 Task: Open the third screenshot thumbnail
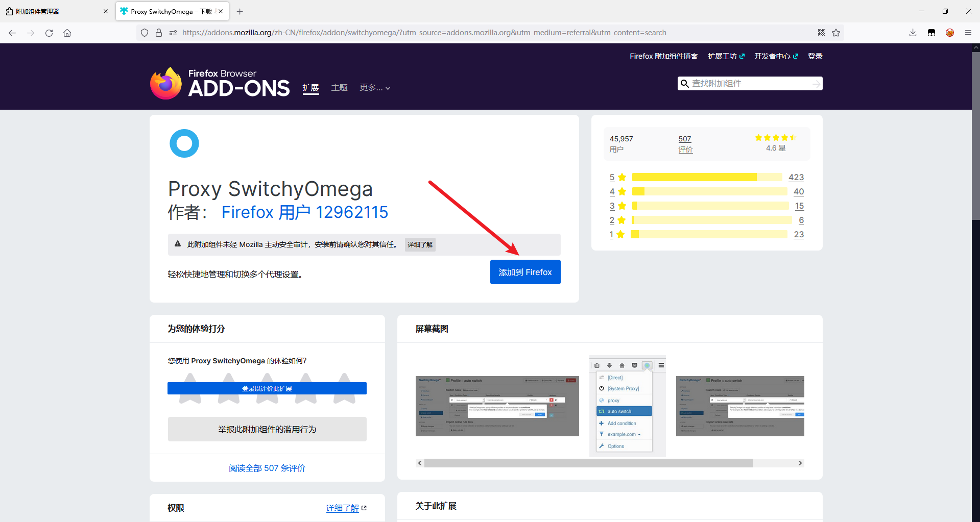point(740,406)
